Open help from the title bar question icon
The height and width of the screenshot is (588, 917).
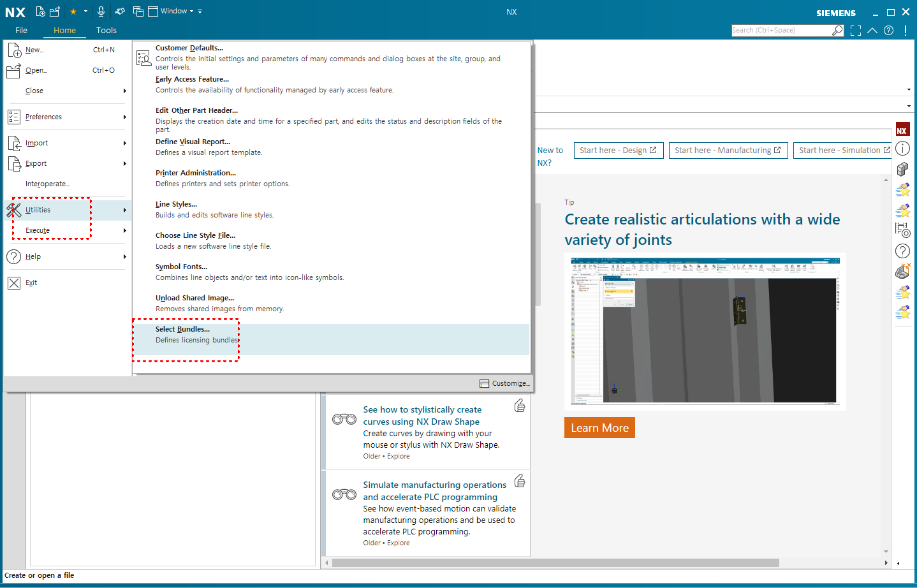pos(889,30)
